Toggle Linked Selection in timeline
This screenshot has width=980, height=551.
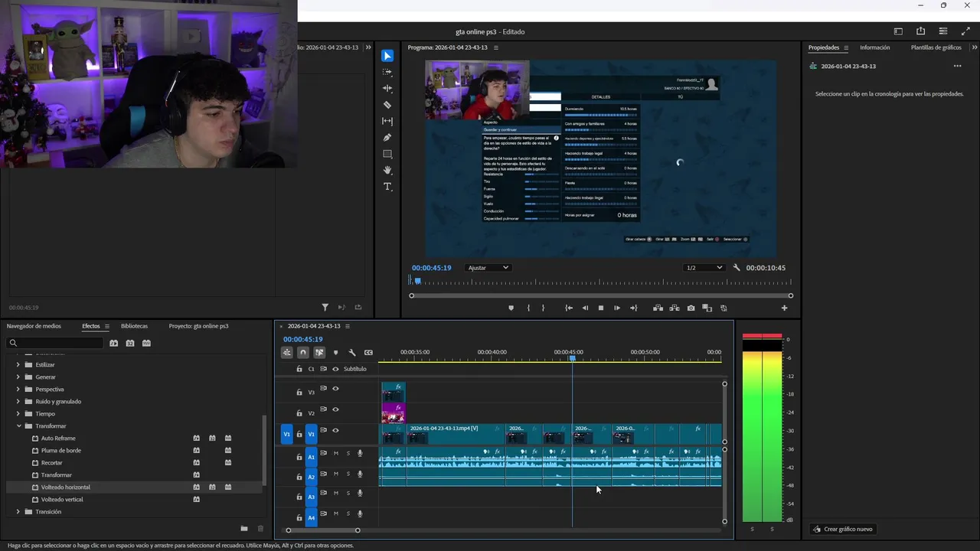tap(319, 353)
